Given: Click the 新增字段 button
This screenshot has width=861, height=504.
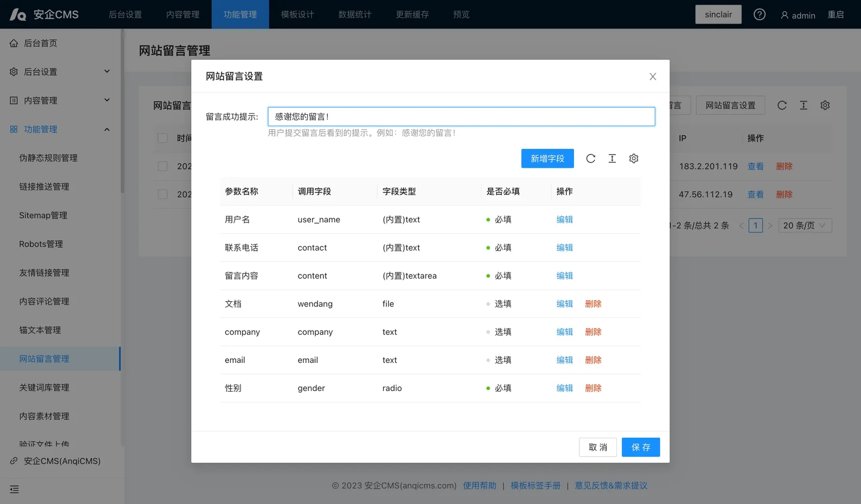Looking at the screenshot, I should point(548,158).
